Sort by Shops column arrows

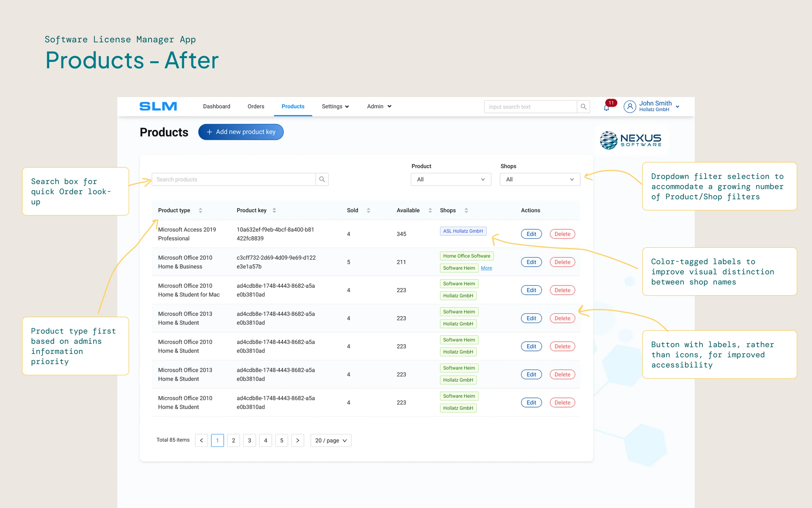tap(466, 210)
